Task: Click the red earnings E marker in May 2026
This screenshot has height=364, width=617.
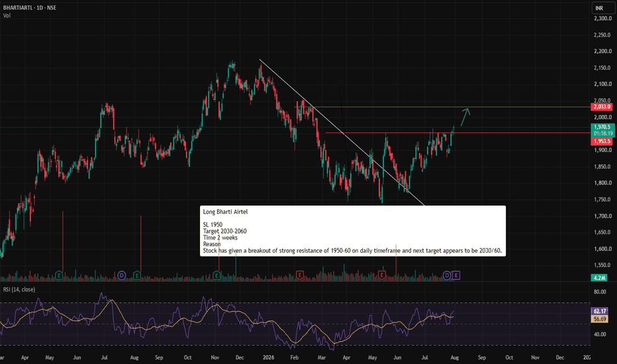Action: tap(382, 275)
